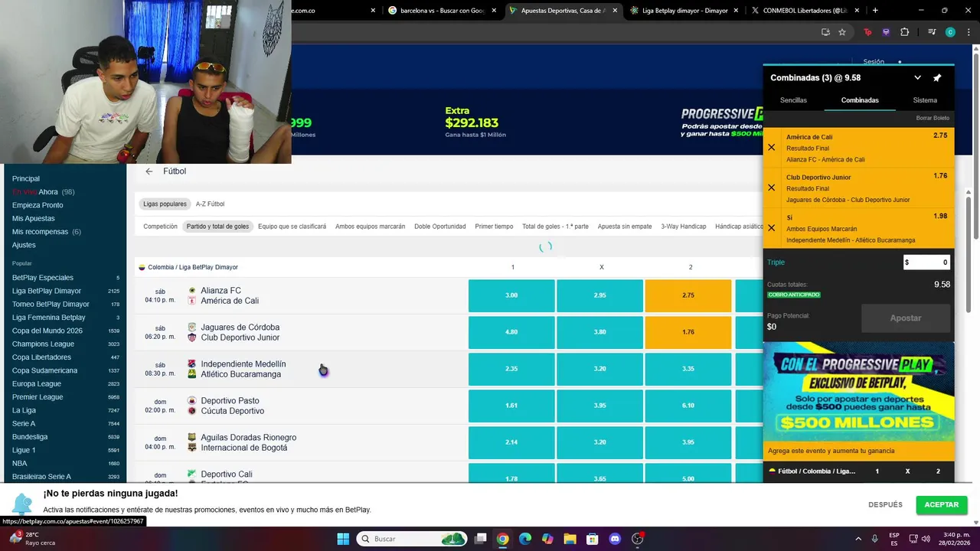
Task: Open Chrome extensions puzzle icon
Action: (905, 32)
